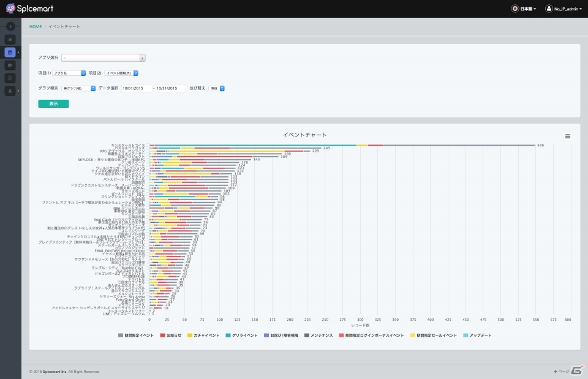Open the 日本語 language menu
This screenshot has width=588, height=379.
[x=524, y=9]
